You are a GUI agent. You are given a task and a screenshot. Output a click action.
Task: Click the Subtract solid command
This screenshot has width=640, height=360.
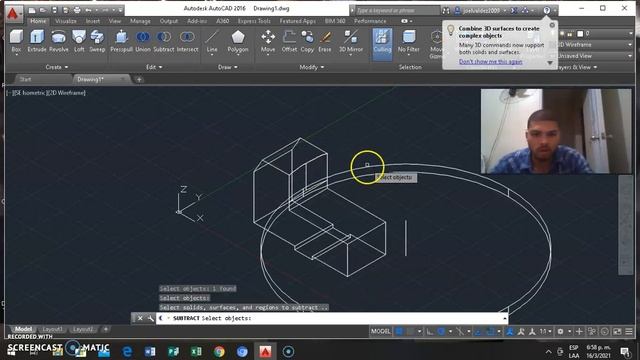pyautogui.click(x=164, y=41)
